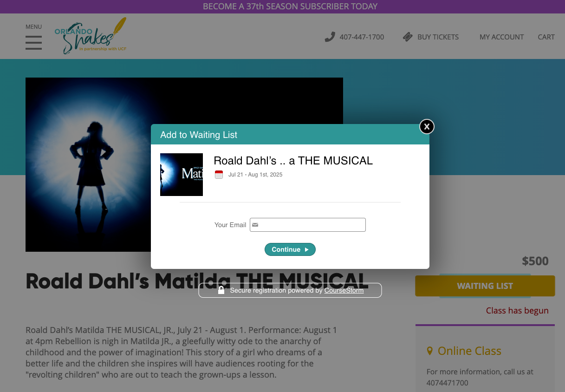
Task: Close the Add to Waiting List dialog
Action: (427, 126)
